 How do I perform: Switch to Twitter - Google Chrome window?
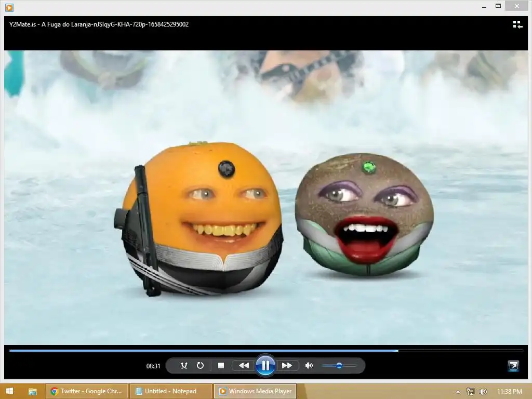coord(87,391)
